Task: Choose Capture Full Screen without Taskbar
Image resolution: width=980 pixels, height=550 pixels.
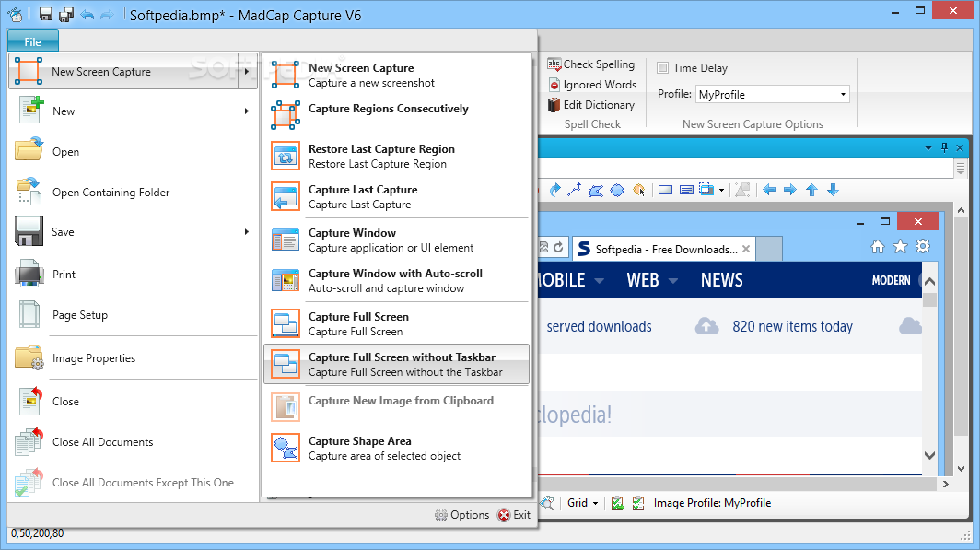Action: [396, 365]
